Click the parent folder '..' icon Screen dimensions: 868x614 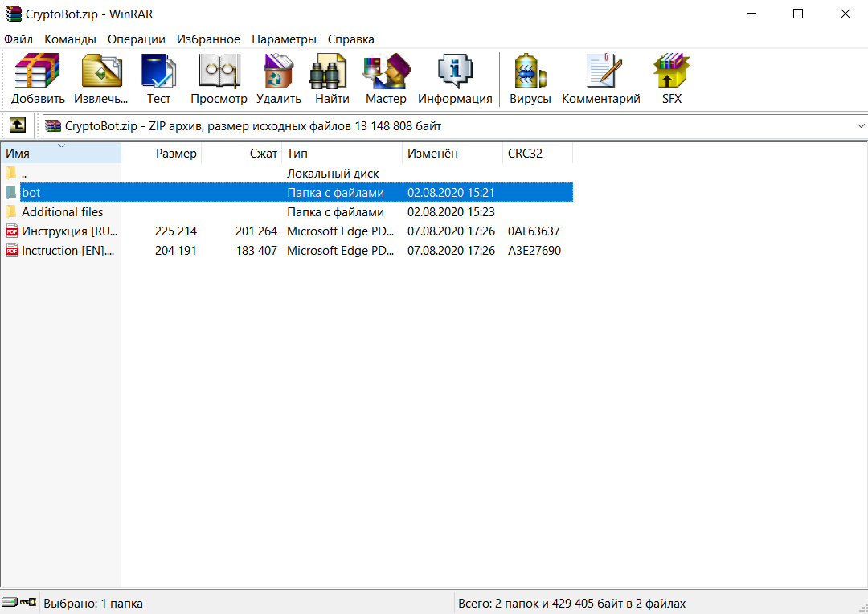click(x=11, y=174)
